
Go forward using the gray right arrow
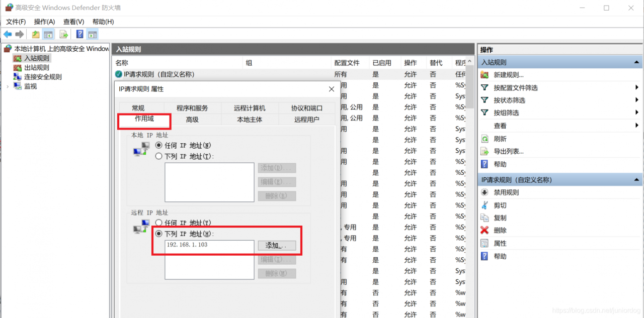[x=20, y=34]
